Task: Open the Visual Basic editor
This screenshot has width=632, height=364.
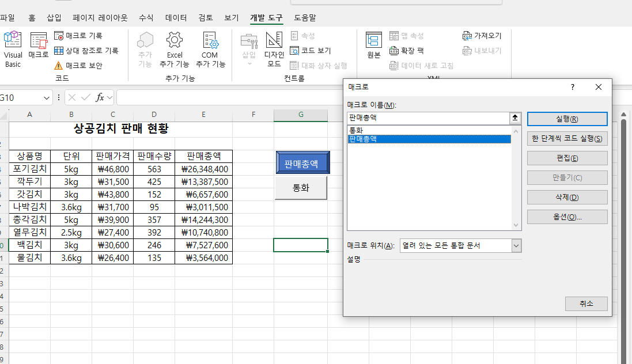Action: click(x=13, y=50)
